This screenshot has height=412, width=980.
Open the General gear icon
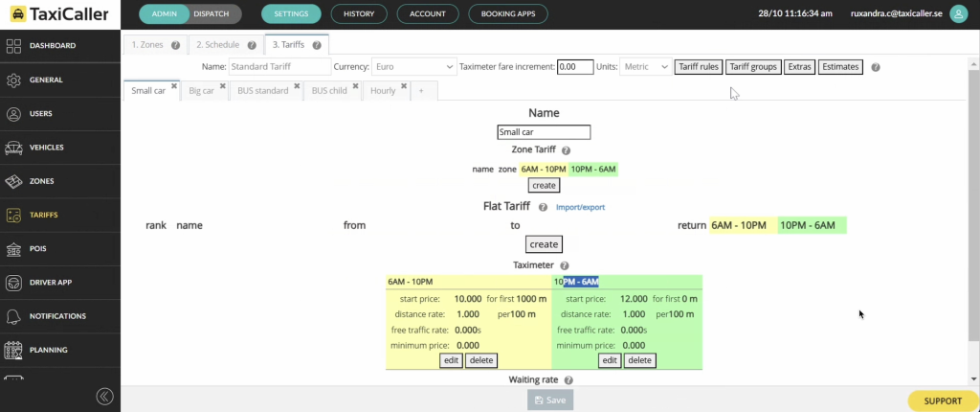[13, 80]
